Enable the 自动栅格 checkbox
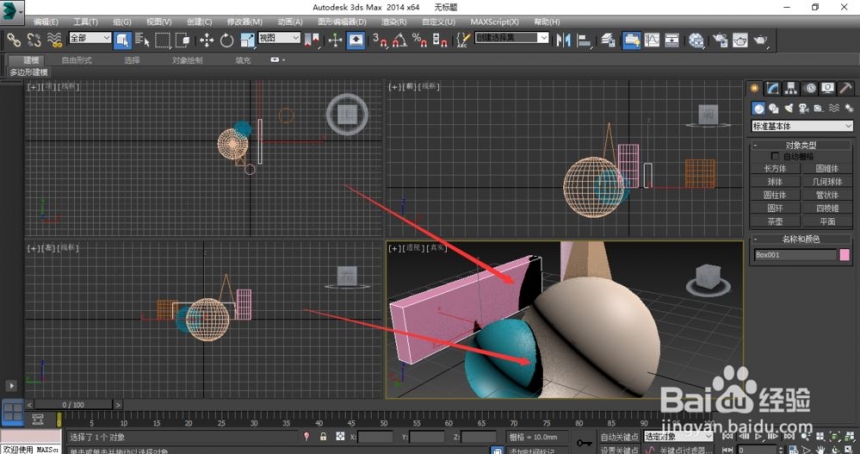The height and width of the screenshot is (454, 860). coord(775,156)
